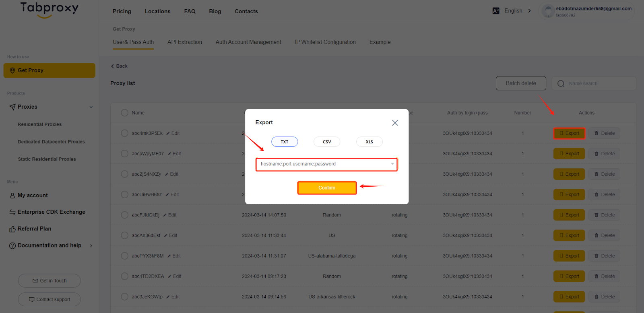
Task: Toggle select-all checkbox beside Name header
Action: [x=125, y=113]
